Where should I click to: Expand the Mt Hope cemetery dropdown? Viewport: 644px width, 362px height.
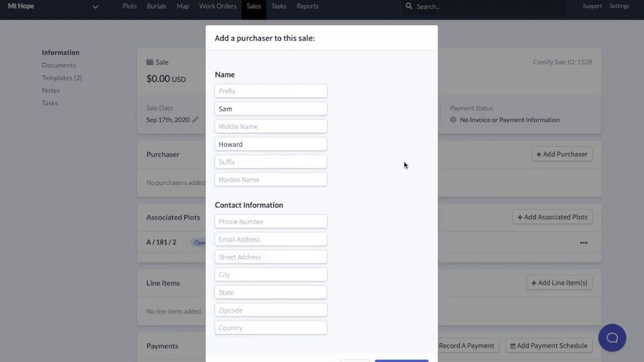[95, 7]
